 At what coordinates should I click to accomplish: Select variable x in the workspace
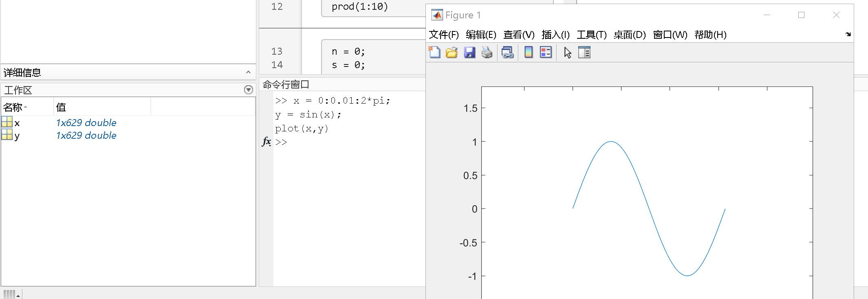point(17,123)
